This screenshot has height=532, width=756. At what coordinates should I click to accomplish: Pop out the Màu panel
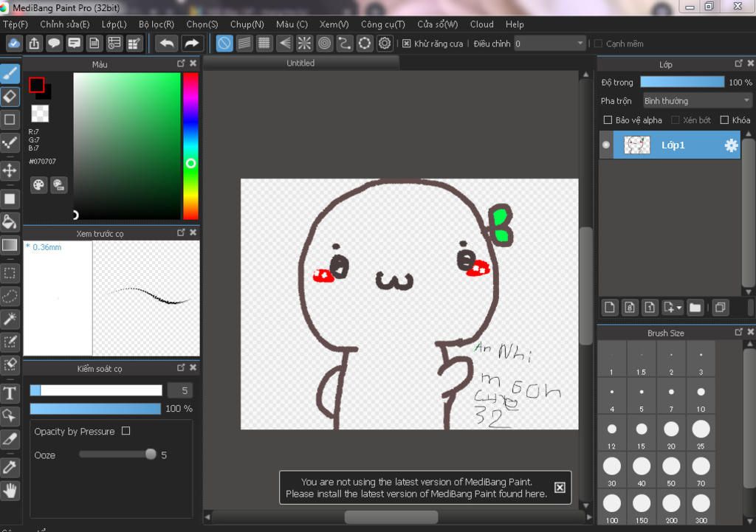click(182, 63)
